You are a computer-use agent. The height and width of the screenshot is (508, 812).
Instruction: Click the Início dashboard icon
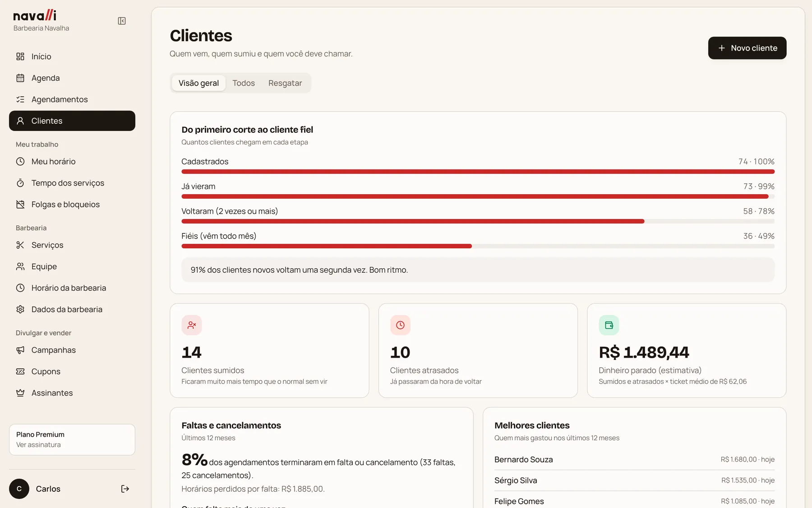(x=20, y=56)
